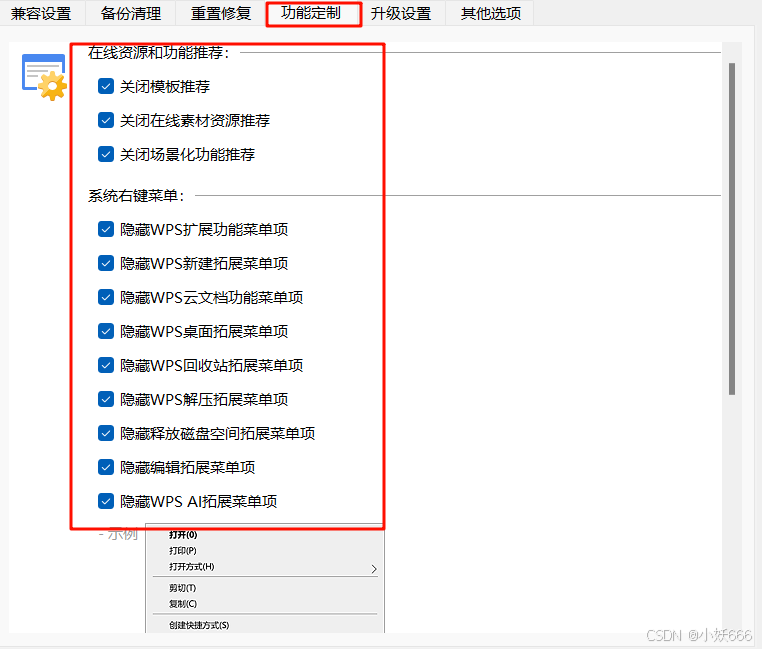
Task: Click the 功能定制 tab
Action: [x=311, y=13]
